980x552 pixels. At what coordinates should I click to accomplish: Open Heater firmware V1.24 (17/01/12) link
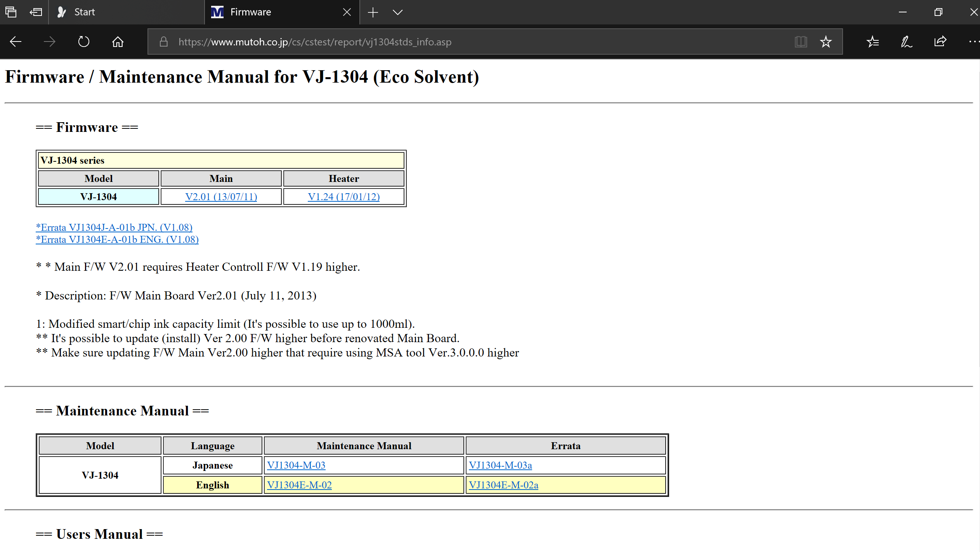(344, 197)
